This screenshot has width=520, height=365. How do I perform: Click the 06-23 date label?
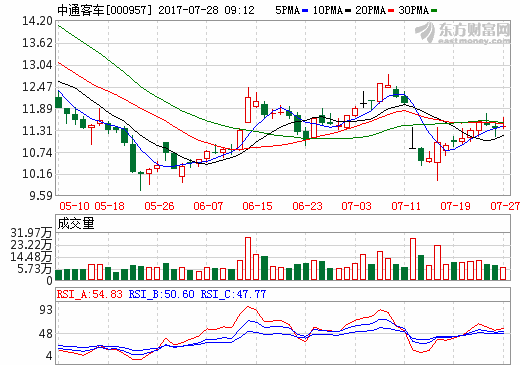click(x=307, y=206)
